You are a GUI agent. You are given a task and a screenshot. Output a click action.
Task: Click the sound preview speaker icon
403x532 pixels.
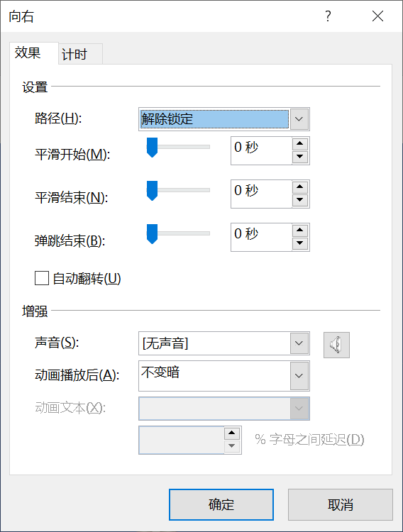point(336,345)
